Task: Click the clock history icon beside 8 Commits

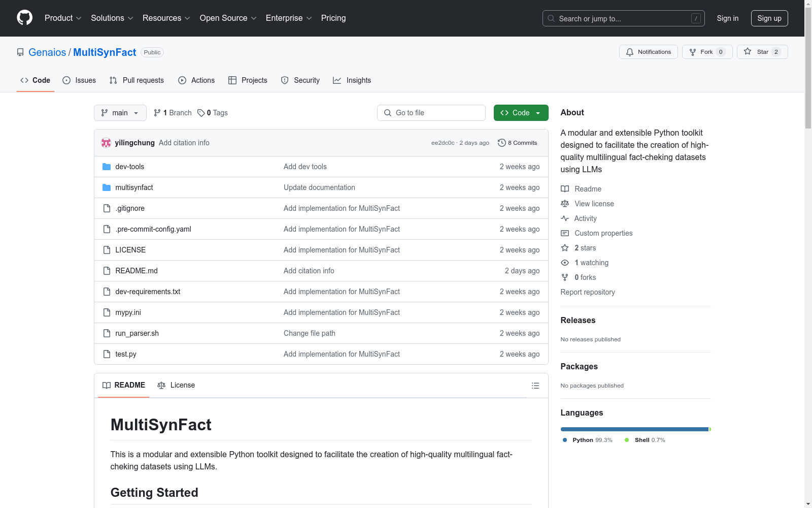Action: coord(502,143)
